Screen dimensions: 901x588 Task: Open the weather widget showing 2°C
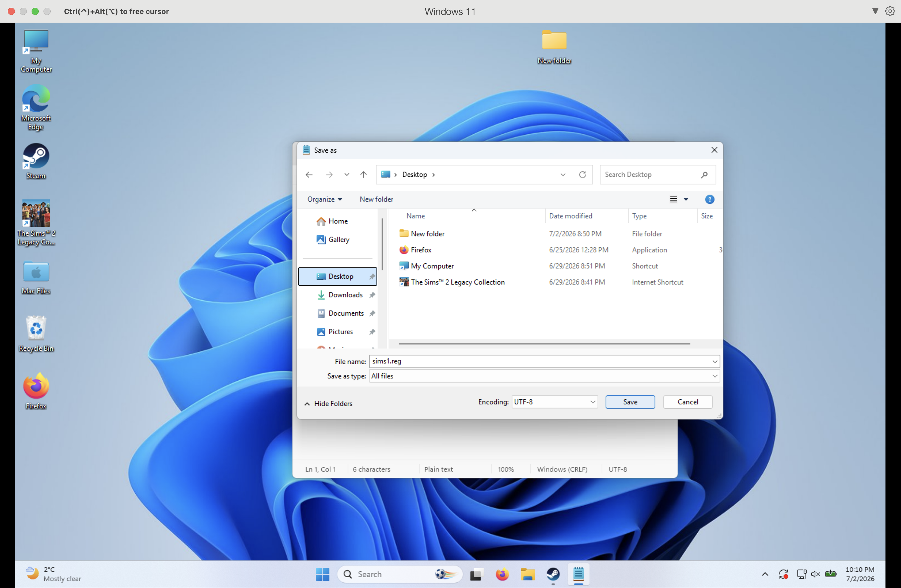tap(53, 574)
